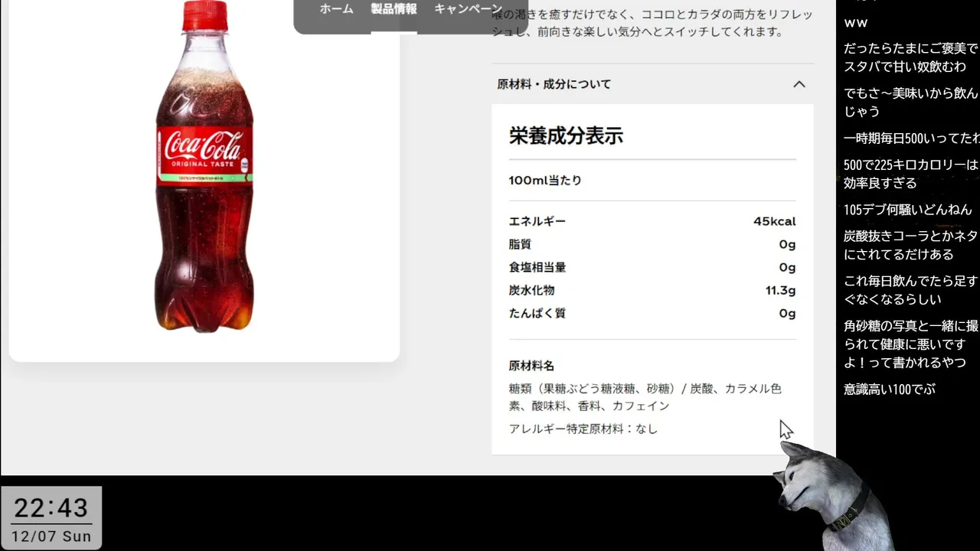
Task: Click the 22:43 clock widget
Action: pos(51,507)
